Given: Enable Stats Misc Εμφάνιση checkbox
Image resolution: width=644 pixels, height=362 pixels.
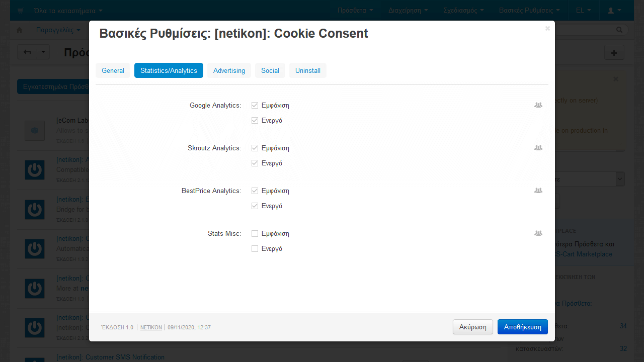Looking at the screenshot, I should [255, 233].
